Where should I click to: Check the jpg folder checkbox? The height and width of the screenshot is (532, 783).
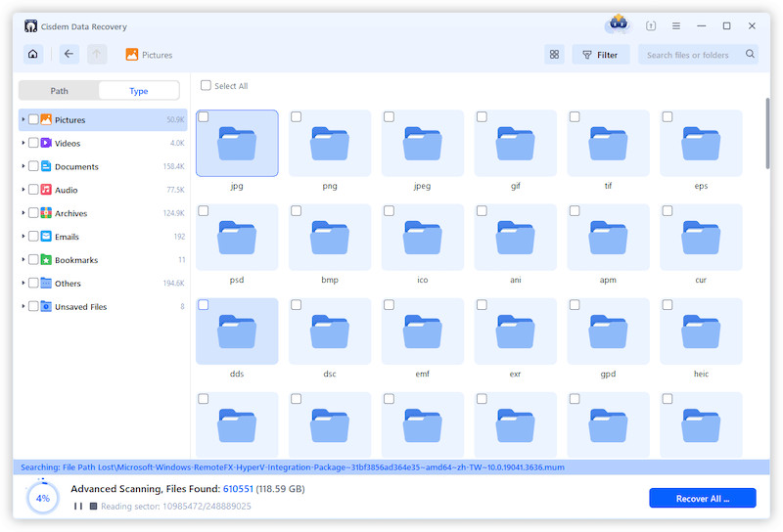point(204,116)
